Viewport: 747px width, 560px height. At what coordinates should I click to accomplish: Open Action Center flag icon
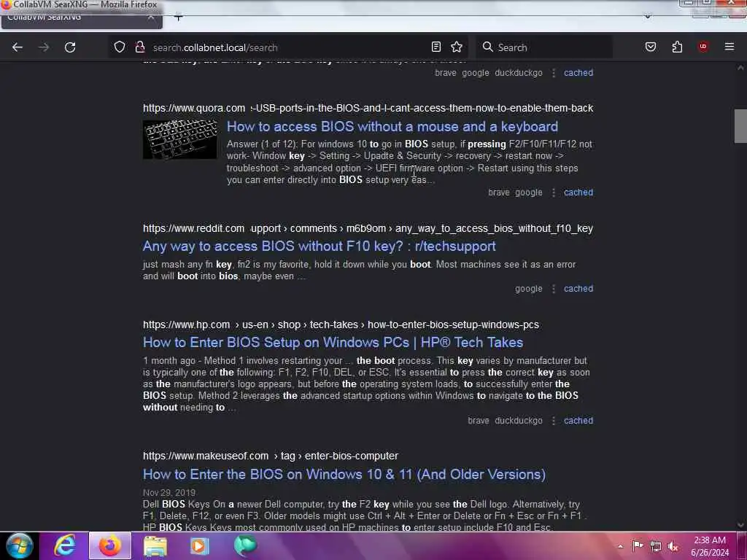coord(638,545)
